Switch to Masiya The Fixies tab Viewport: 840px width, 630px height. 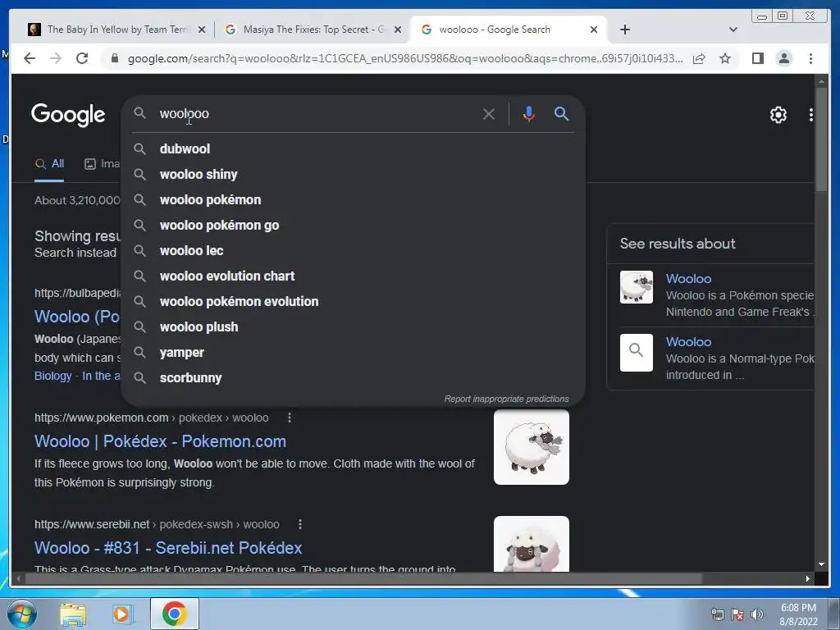tap(314, 30)
